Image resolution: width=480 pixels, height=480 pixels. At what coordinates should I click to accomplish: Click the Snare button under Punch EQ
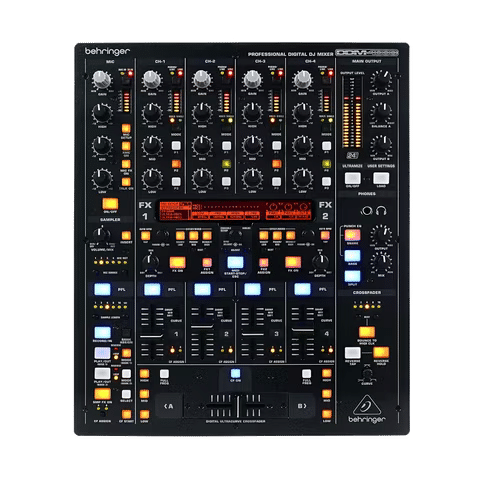click(x=352, y=235)
